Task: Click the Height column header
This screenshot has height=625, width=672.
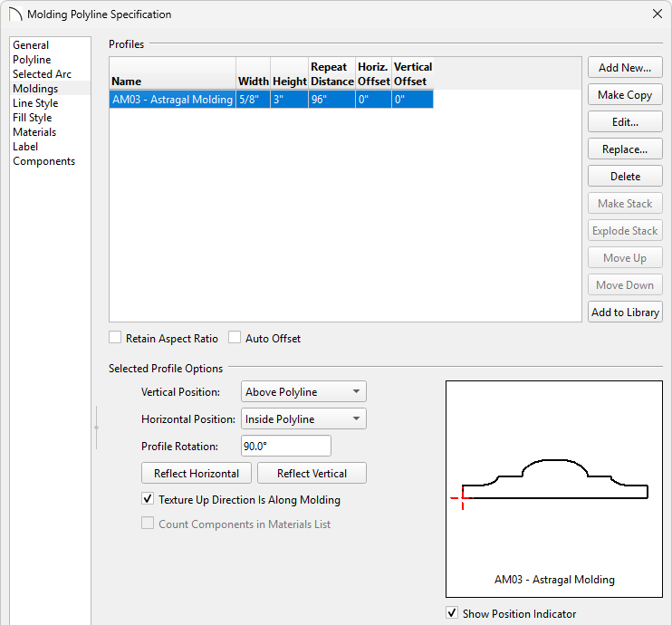Action: point(289,73)
